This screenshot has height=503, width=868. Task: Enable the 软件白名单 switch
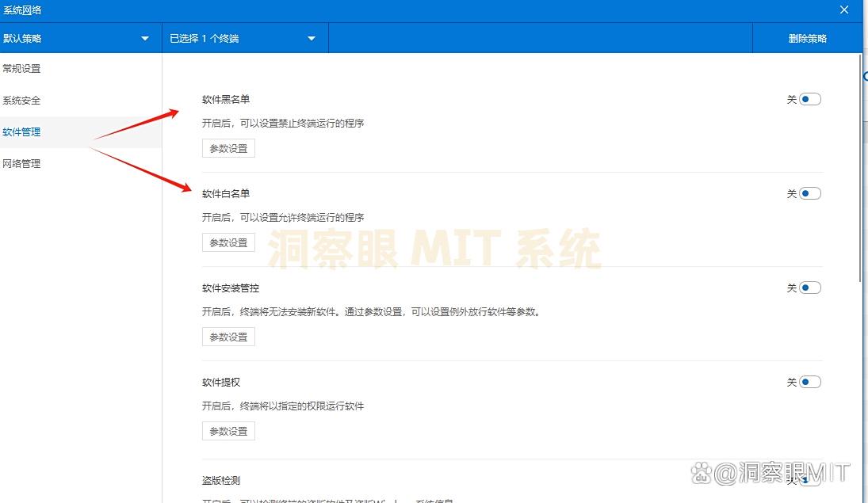point(809,193)
